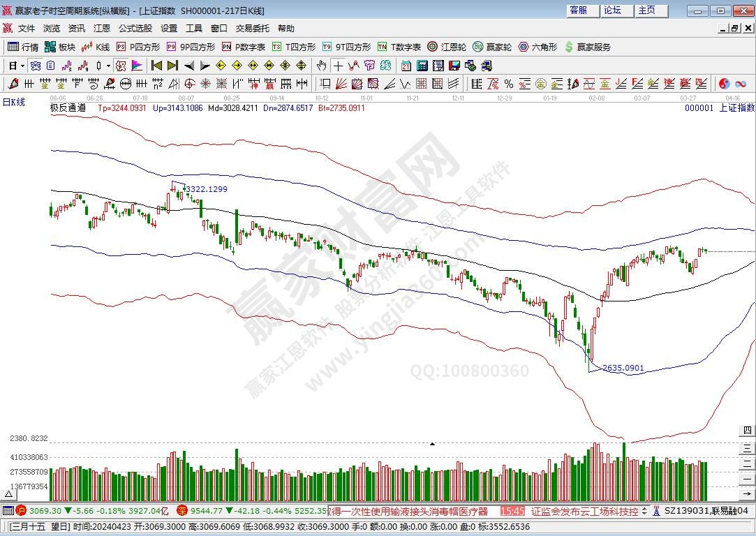Click the calculator icon in toolbar

tap(422, 66)
